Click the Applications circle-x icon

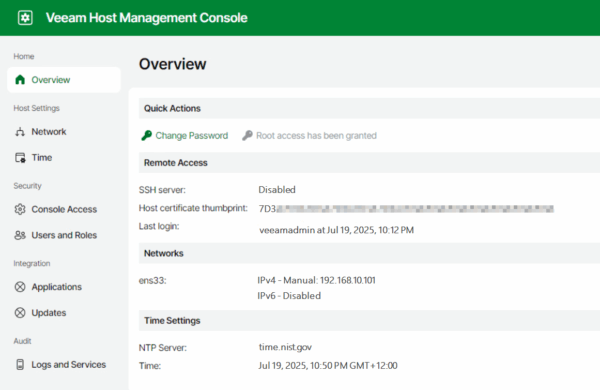20,287
